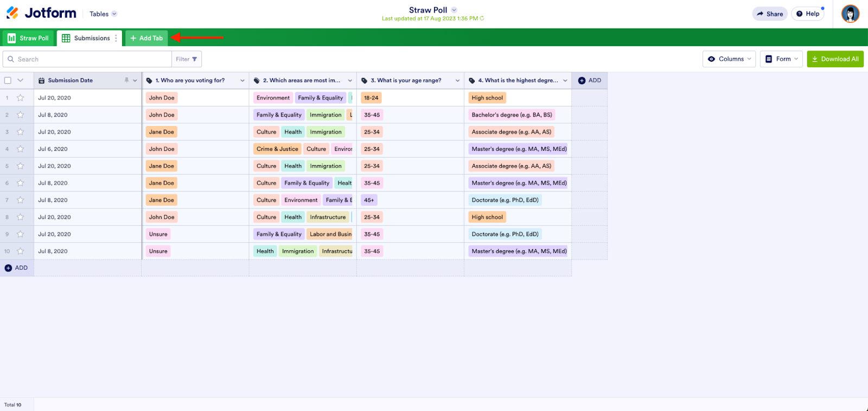Click the pin icon on Submission Date column
Viewport: 868px width, 411px height.
point(126,80)
